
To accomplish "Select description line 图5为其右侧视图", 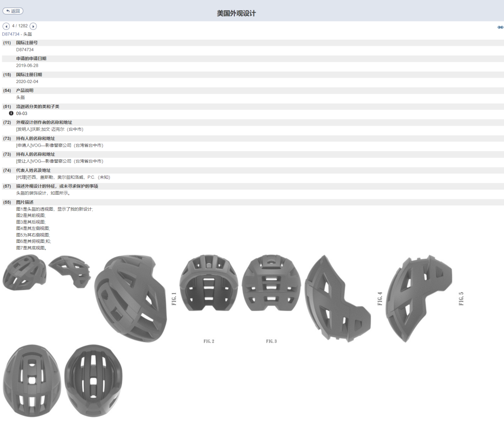I will click(x=33, y=235).
